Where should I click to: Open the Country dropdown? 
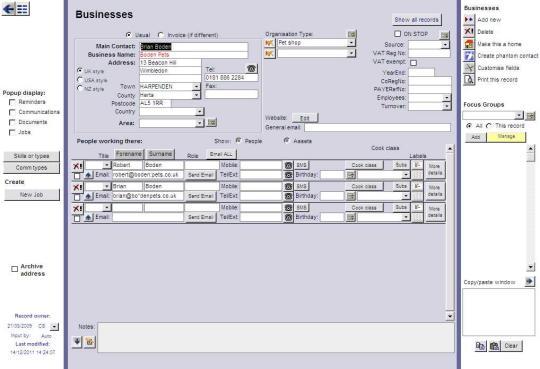(199, 112)
